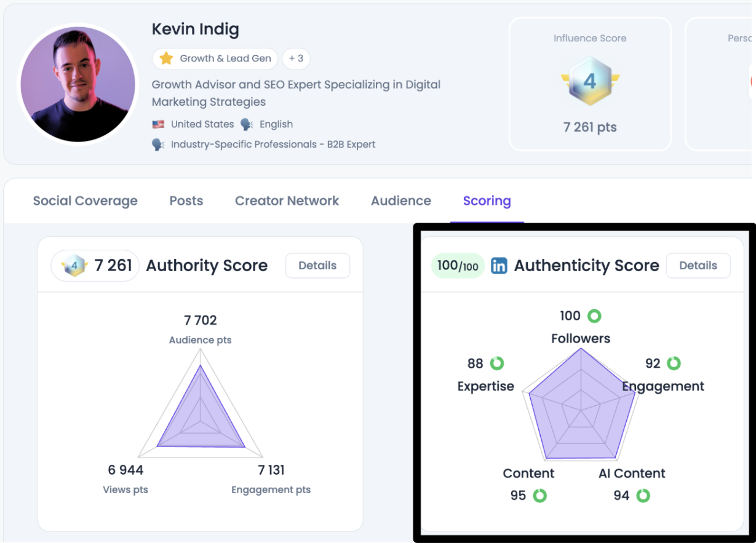The image size is (756, 543).
Task: Click Kevin Indig's profile photo
Action: pos(78,84)
